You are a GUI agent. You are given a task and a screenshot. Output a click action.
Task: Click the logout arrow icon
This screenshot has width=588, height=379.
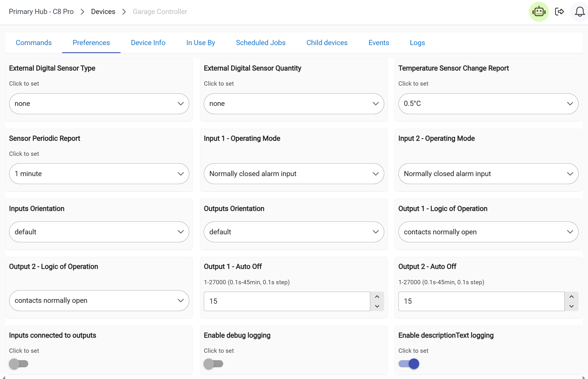559,12
